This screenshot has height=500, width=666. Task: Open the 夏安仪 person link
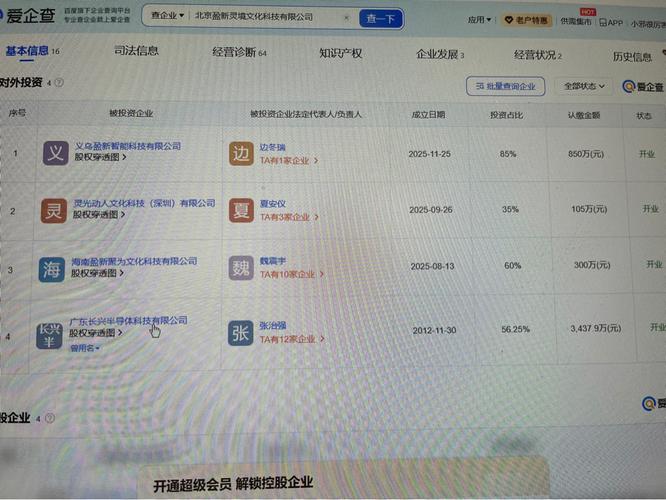[x=272, y=204]
